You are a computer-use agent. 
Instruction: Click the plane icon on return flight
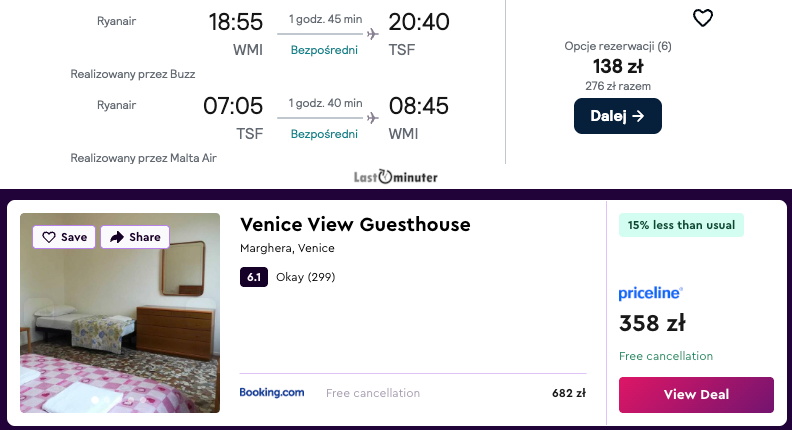[x=373, y=117]
